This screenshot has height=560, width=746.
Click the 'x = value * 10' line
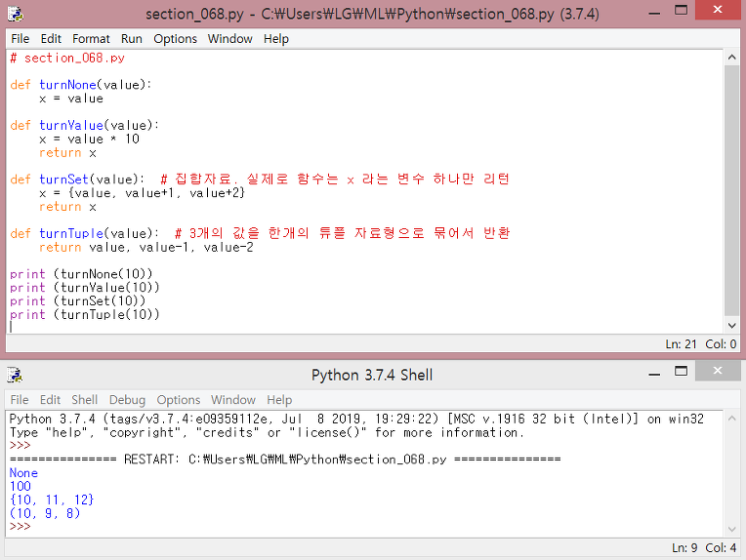coord(89,140)
